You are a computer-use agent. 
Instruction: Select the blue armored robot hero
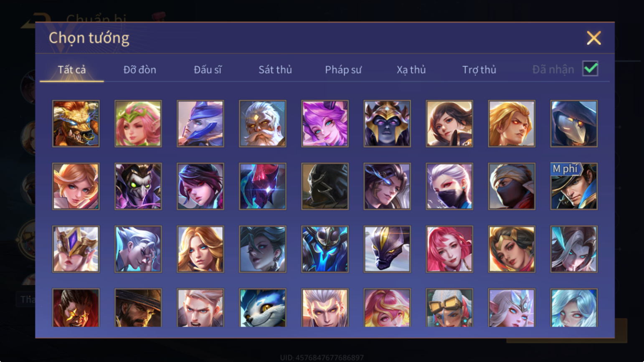click(325, 249)
